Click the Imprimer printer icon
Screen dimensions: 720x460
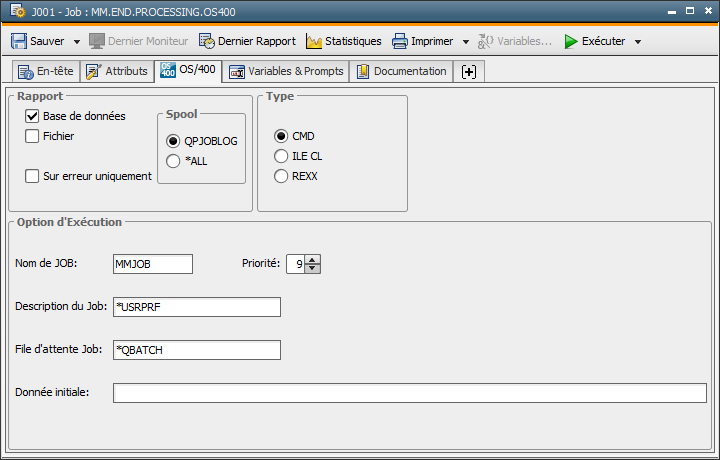point(400,41)
